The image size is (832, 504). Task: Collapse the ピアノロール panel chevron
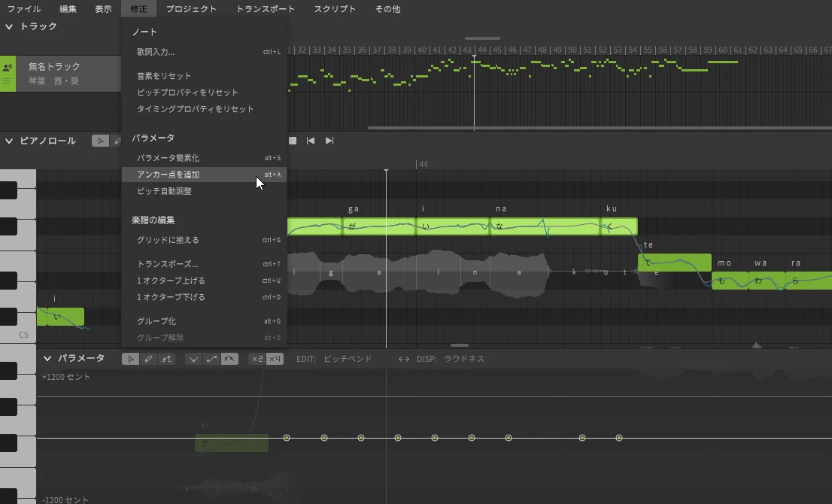click(9, 141)
